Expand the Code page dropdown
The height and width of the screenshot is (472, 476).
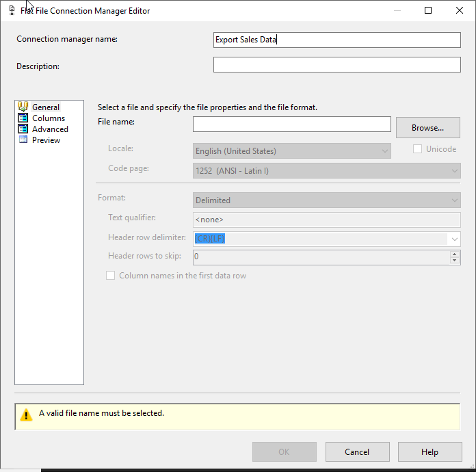click(x=454, y=171)
